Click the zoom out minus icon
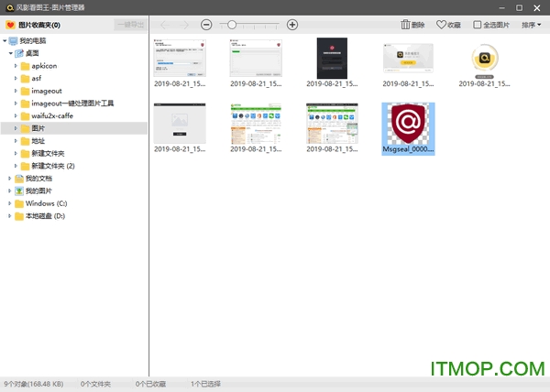Image resolution: width=550 pixels, height=392 pixels. [x=206, y=25]
